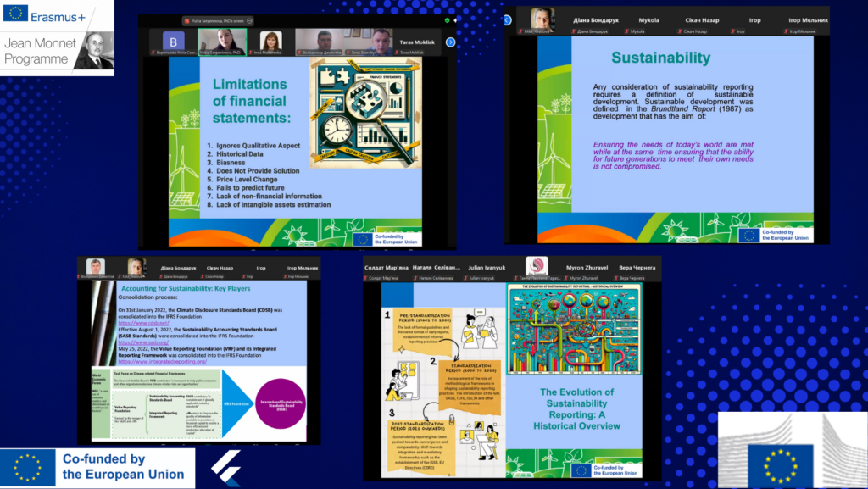Click the YS badge on the screen-share label
868x489 pixels.
tap(186, 21)
